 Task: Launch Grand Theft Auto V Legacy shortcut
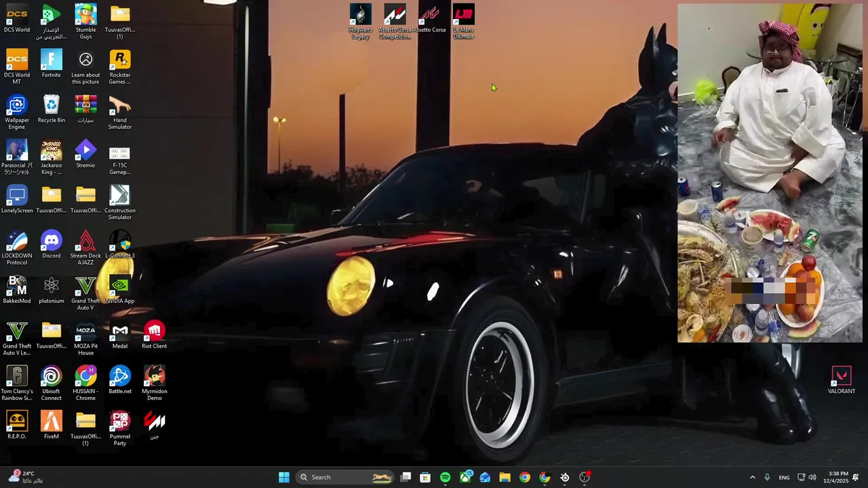pyautogui.click(x=17, y=338)
